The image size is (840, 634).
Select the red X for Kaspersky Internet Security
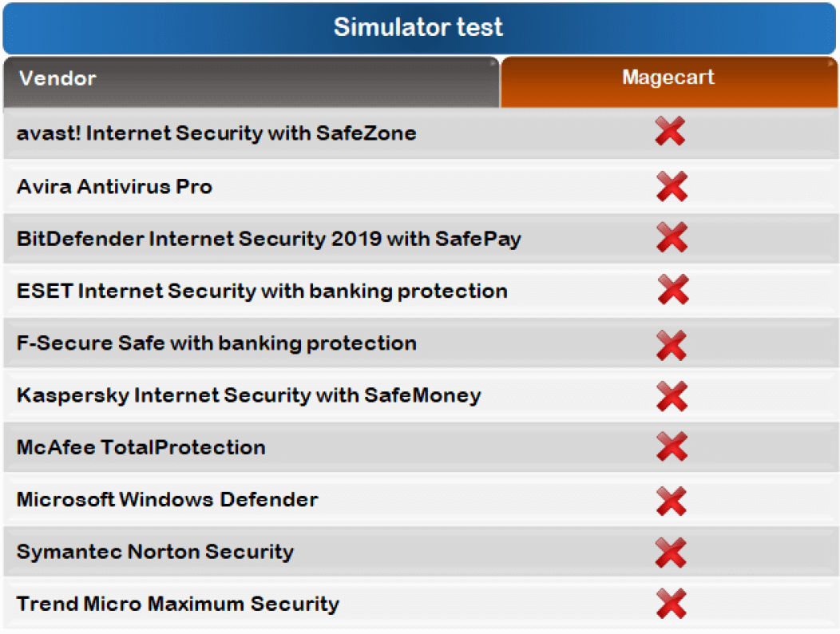672,396
